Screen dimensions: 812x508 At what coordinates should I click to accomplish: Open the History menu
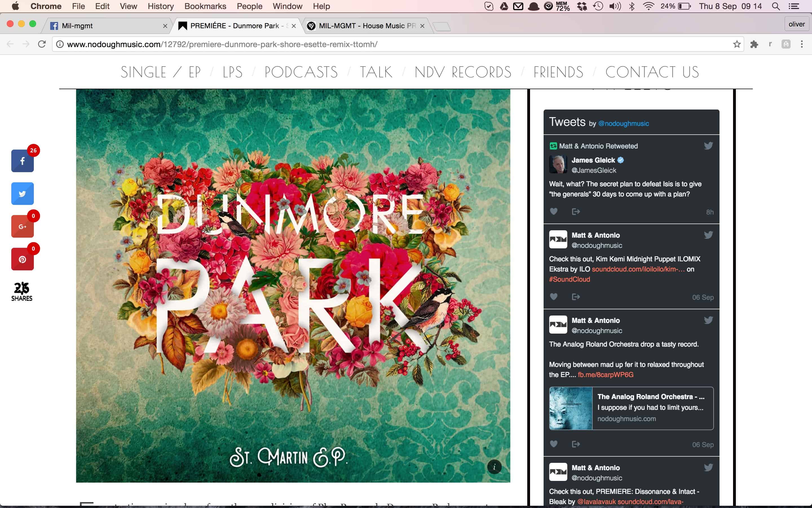tap(161, 6)
